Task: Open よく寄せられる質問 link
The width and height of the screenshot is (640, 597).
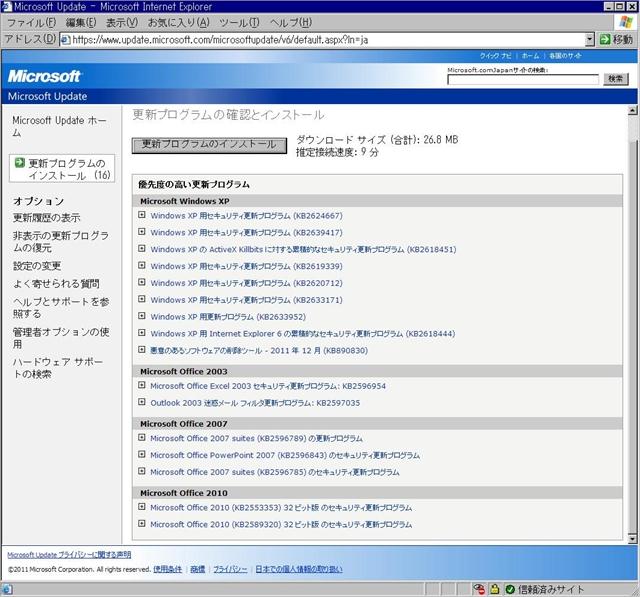Action: pyautogui.click(x=56, y=284)
